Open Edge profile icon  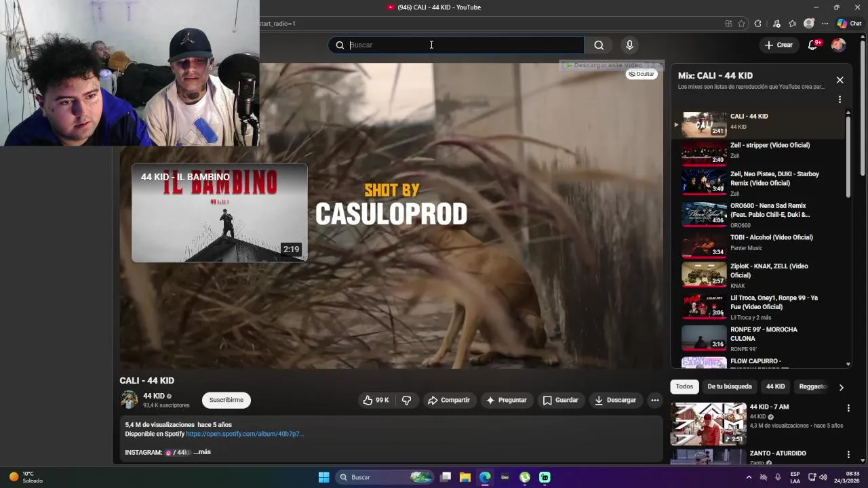tap(809, 24)
